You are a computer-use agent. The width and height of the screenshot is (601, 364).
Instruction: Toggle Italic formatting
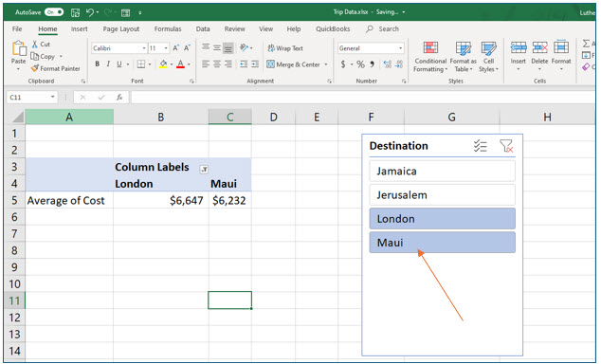(108, 64)
